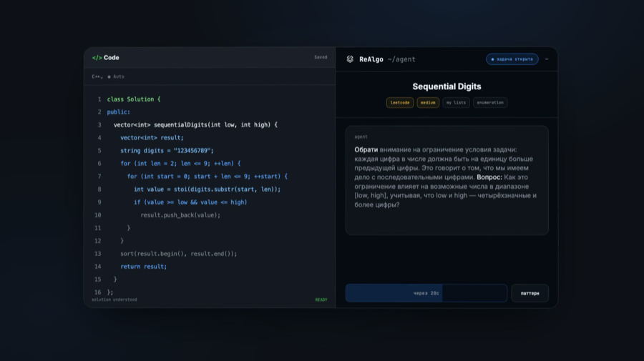Click the 'Sequential Digits' problem title
The width and height of the screenshot is (644, 361).
(447, 86)
